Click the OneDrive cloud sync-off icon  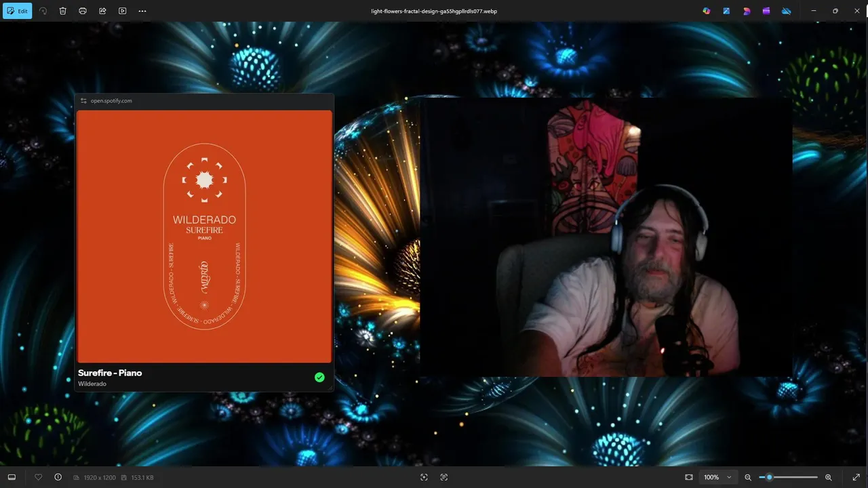pos(787,11)
